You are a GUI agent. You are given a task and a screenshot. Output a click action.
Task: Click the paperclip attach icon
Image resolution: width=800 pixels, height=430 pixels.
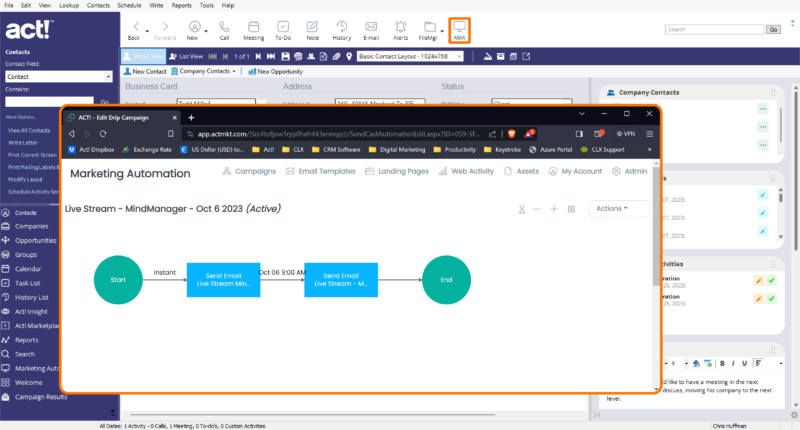tap(336, 57)
